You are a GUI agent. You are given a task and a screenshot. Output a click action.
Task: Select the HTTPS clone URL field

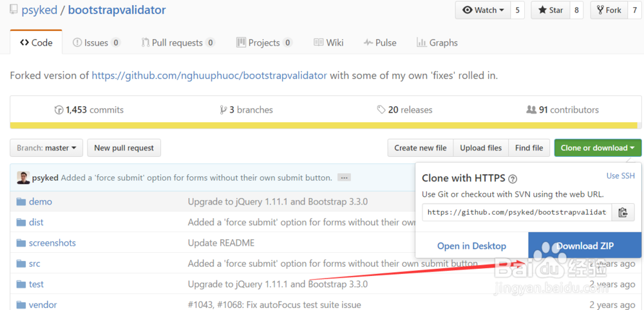pos(517,212)
